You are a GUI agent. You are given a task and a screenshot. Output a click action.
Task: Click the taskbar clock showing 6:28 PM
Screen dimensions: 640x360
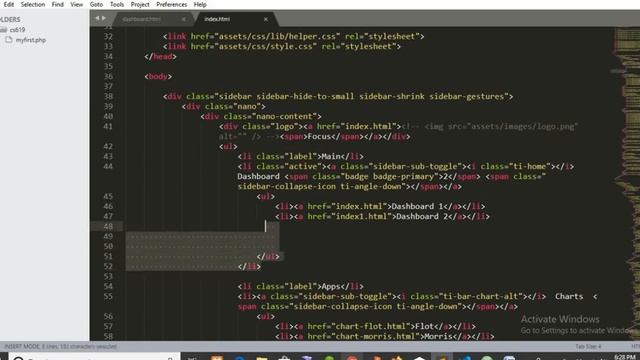[x=624, y=357]
